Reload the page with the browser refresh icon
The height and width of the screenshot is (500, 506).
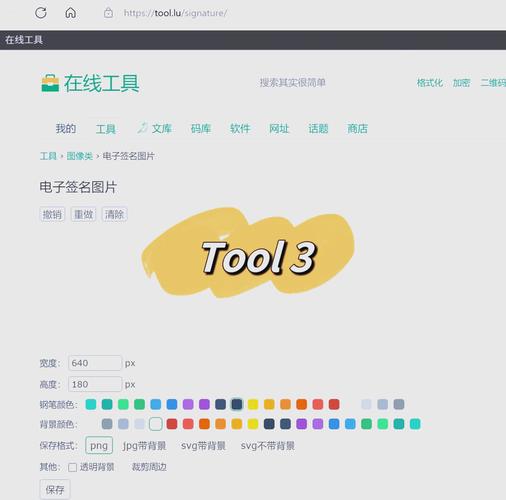[x=41, y=13]
